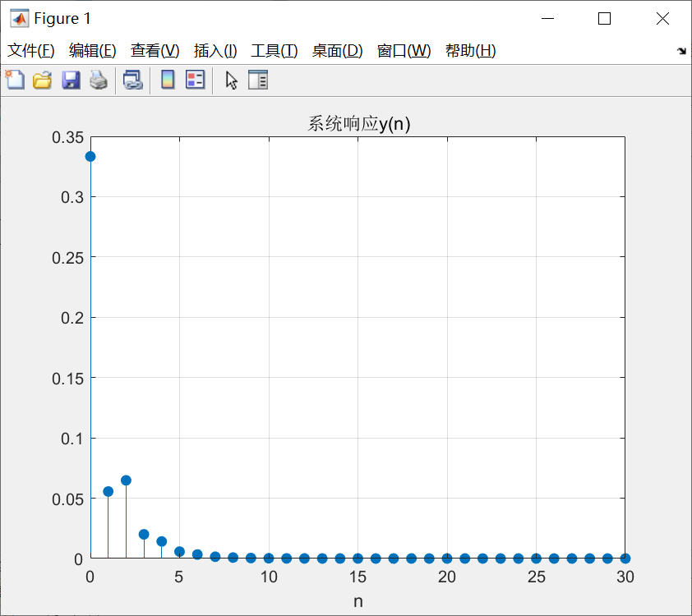Open the 编辑(E) menu
This screenshot has width=692, height=616.
(x=93, y=51)
